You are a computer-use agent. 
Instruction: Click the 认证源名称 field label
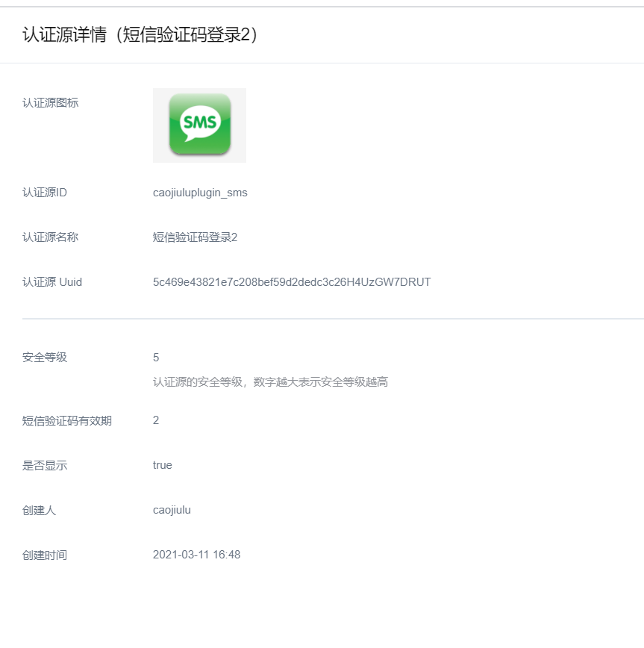coord(50,237)
